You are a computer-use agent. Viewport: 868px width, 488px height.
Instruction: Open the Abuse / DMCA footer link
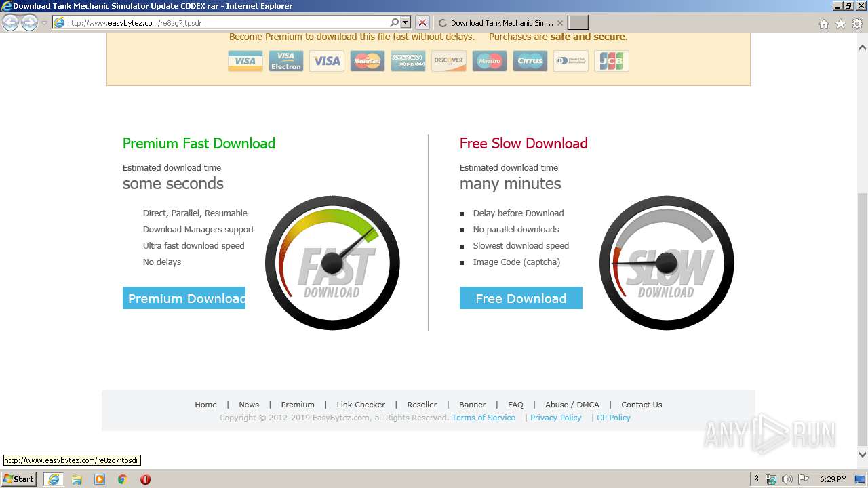572,405
